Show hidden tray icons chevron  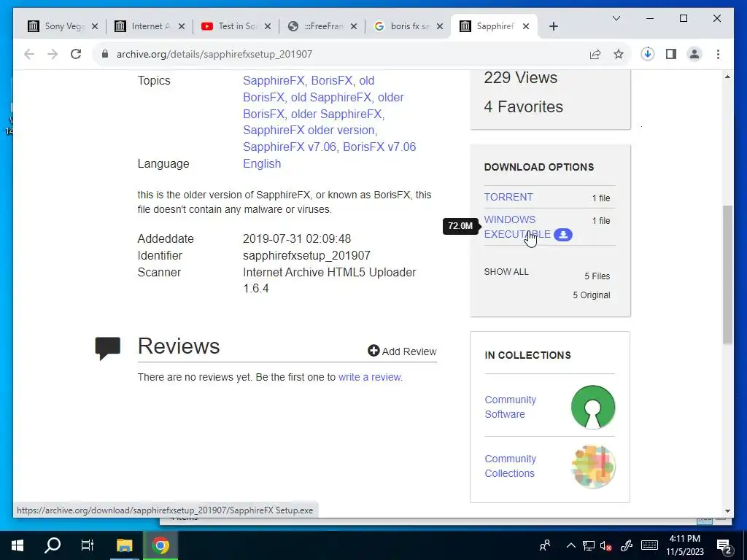pyautogui.click(x=570, y=545)
